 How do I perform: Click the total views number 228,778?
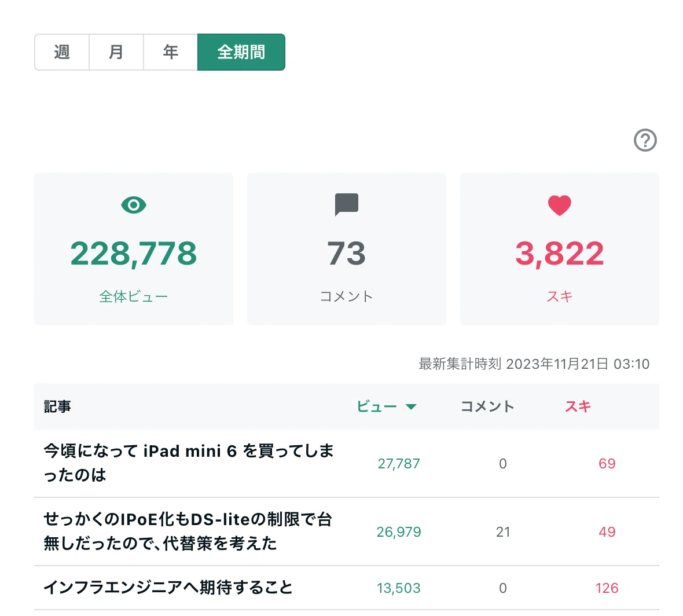point(133,254)
